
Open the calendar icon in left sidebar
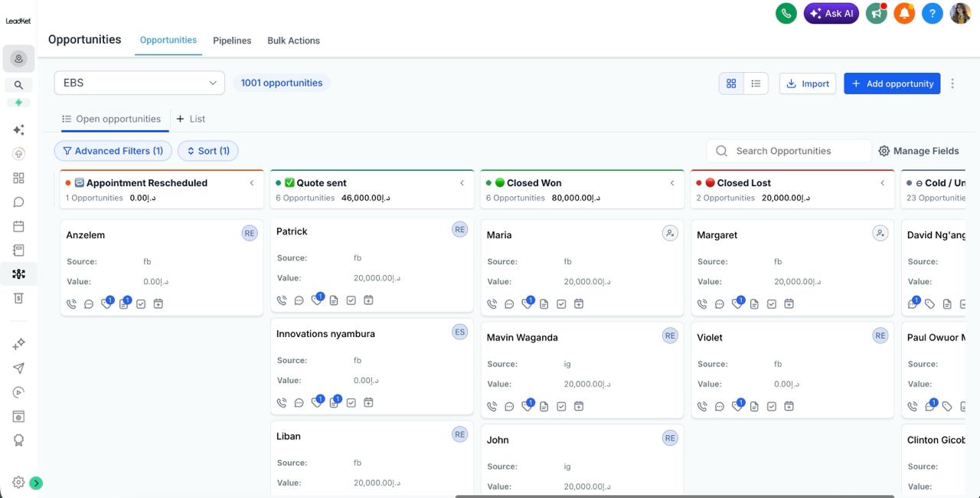click(x=18, y=226)
